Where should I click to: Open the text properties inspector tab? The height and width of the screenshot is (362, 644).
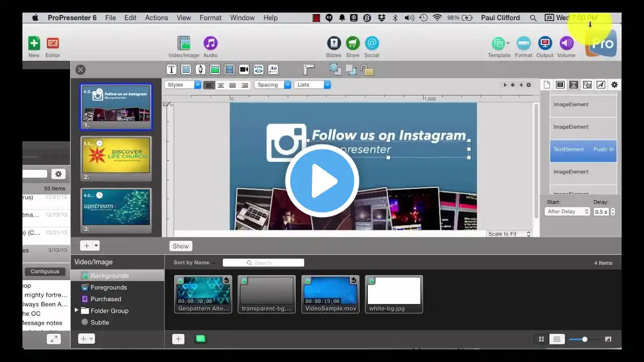(x=601, y=84)
